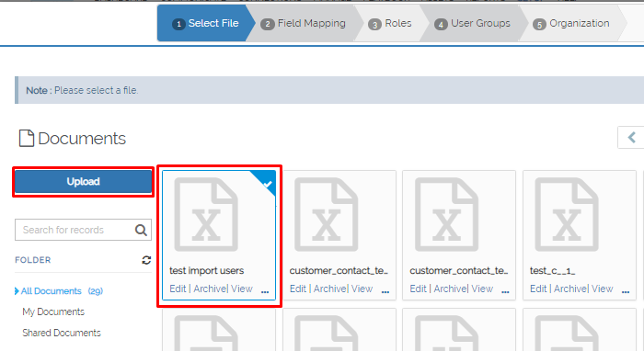View the test import users document
644x351 pixels.
point(241,289)
